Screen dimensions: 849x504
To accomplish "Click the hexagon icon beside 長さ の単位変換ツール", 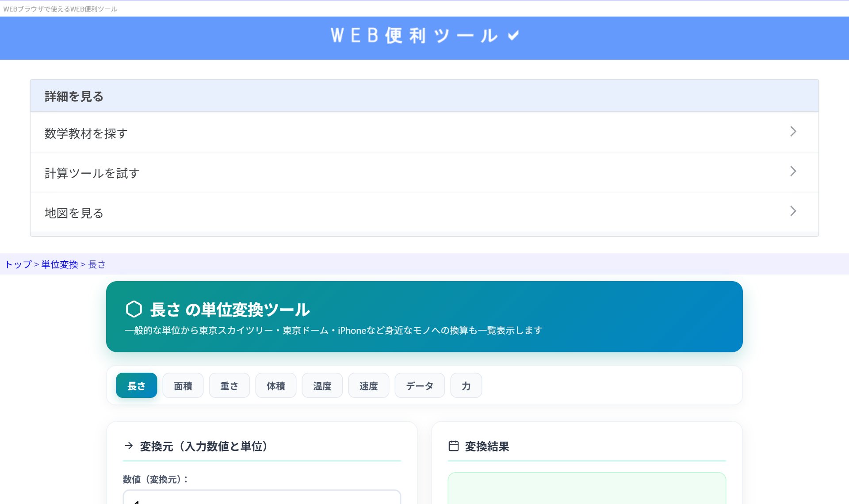I will (134, 309).
